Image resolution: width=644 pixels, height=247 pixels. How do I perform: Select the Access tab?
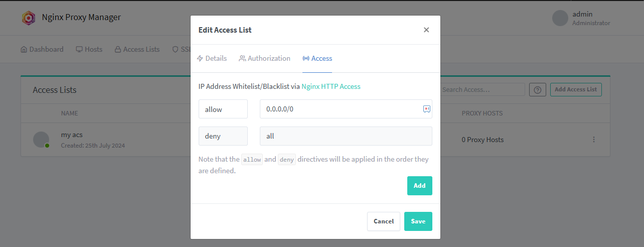[317, 58]
